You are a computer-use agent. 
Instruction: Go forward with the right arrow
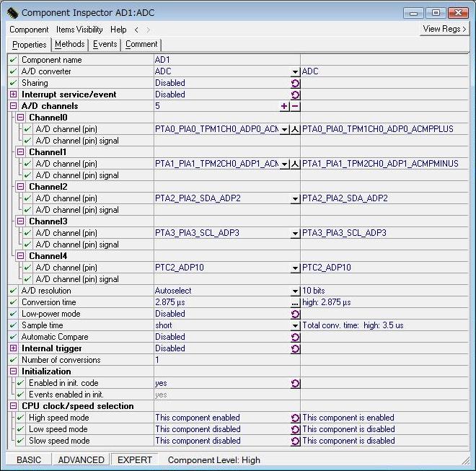pyautogui.click(x=148, y=30)
